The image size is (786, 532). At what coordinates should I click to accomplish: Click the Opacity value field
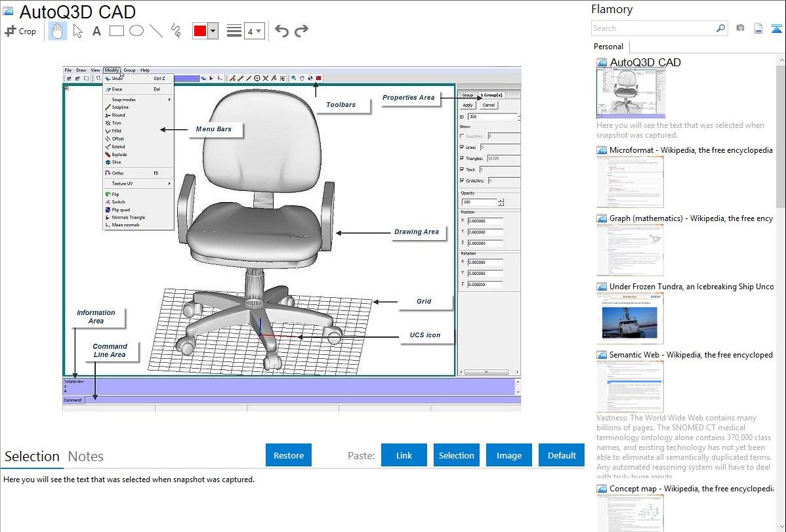(x=479, y=202)
